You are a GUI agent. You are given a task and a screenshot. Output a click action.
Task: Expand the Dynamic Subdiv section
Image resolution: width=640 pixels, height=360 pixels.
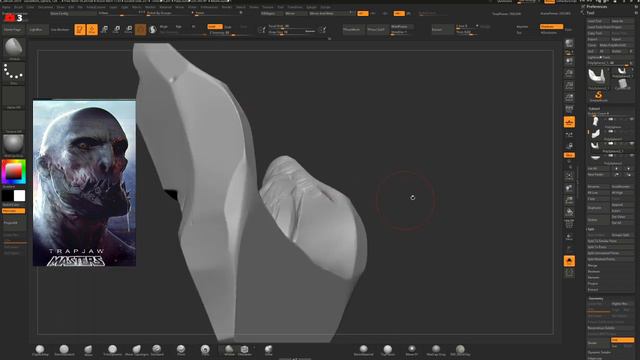[x=599, y=352]
